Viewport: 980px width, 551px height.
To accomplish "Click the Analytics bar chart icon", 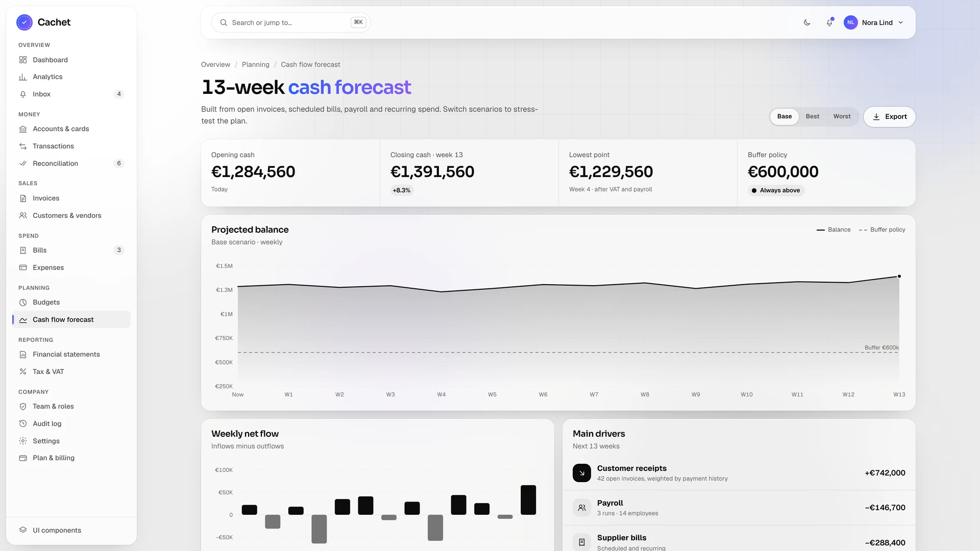I will [x=23, y=77].
